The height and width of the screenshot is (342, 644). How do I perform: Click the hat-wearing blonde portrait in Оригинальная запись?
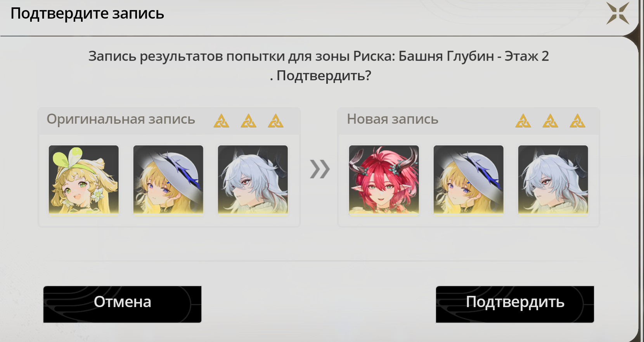(168, 180)
